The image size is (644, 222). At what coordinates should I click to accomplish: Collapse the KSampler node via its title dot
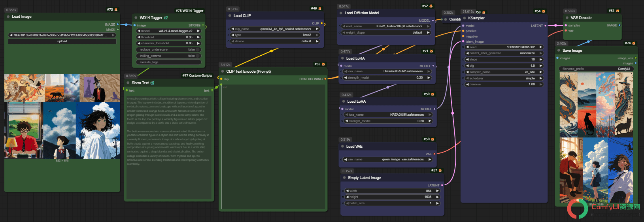click(465, 18)
